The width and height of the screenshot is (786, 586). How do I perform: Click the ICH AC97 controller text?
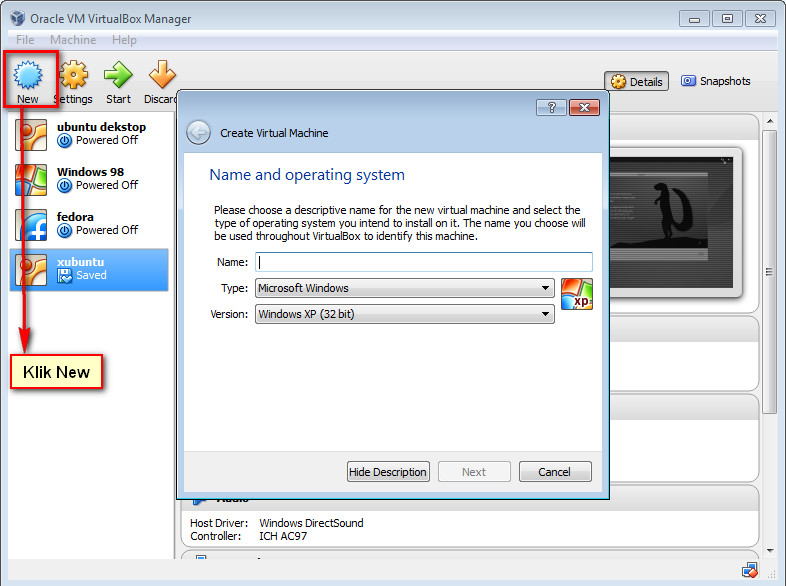pyautogui.click(x=283, y=536)
